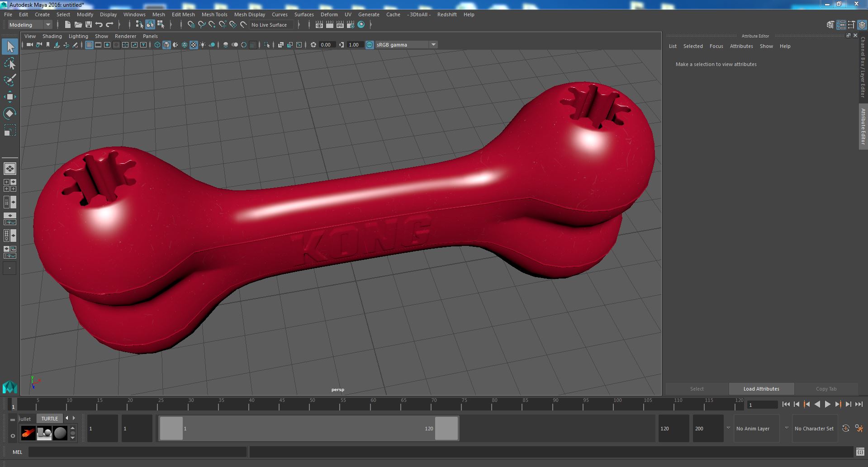The image size is (868, 467).
Task: Click the Copy Tab button
Action: (x=826, y=389)
